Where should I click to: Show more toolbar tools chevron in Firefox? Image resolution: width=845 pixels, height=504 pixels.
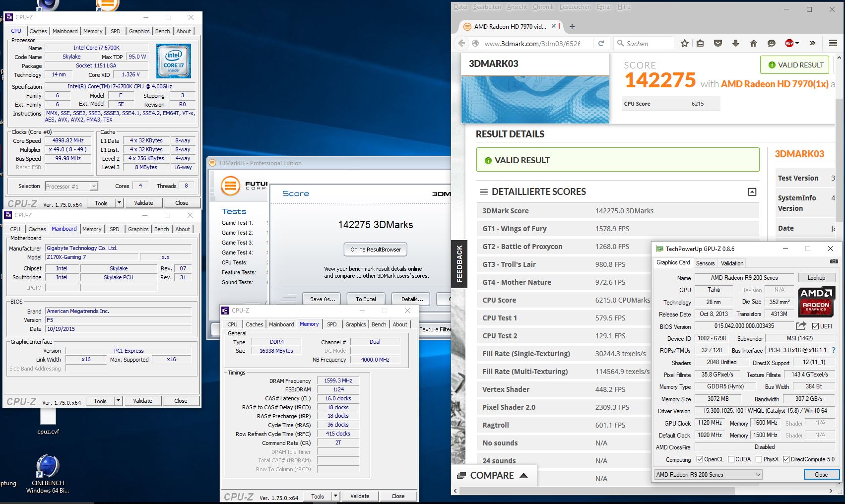click(x=812, y=43)
